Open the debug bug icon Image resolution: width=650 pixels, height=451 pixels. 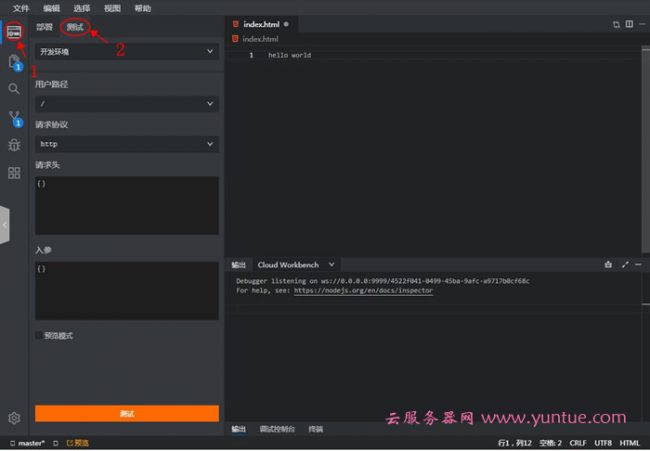(x=14, y=145)
